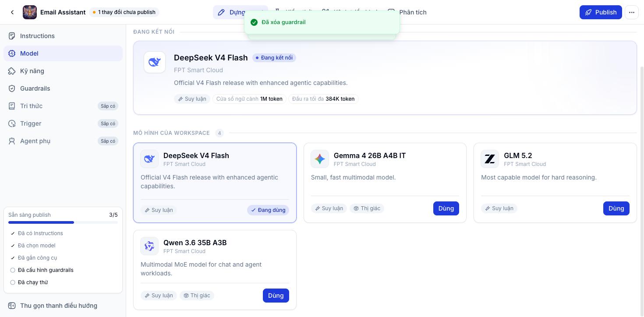Image resolution: width=644 pixels, height=317 pixels.
Task: Open the Kỹ năng section
Action: [63, 71]
